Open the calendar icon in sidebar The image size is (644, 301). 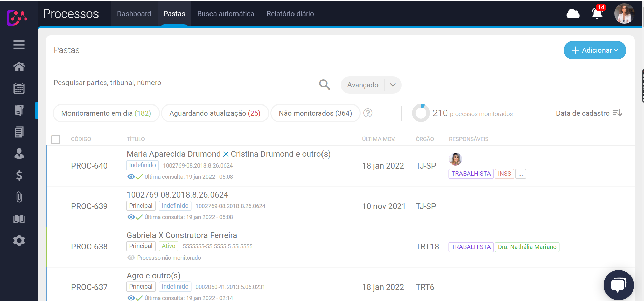click(x=19, y=88)
